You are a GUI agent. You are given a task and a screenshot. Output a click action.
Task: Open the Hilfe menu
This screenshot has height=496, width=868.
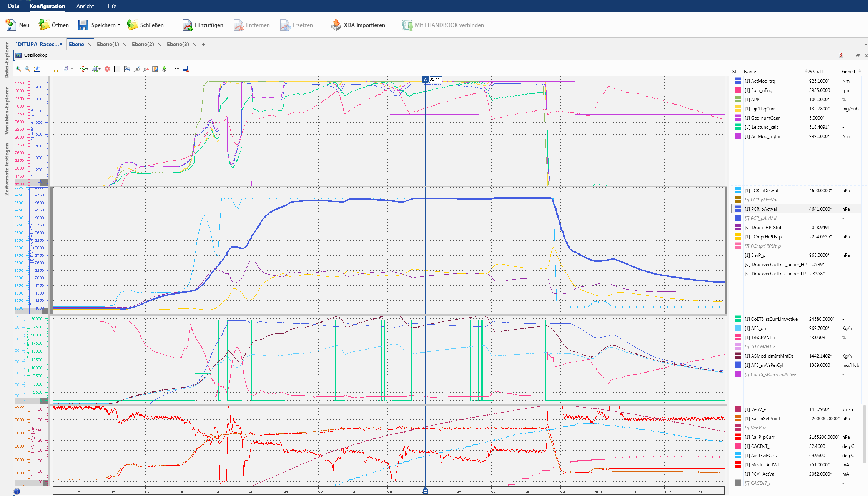click(111, 6)
